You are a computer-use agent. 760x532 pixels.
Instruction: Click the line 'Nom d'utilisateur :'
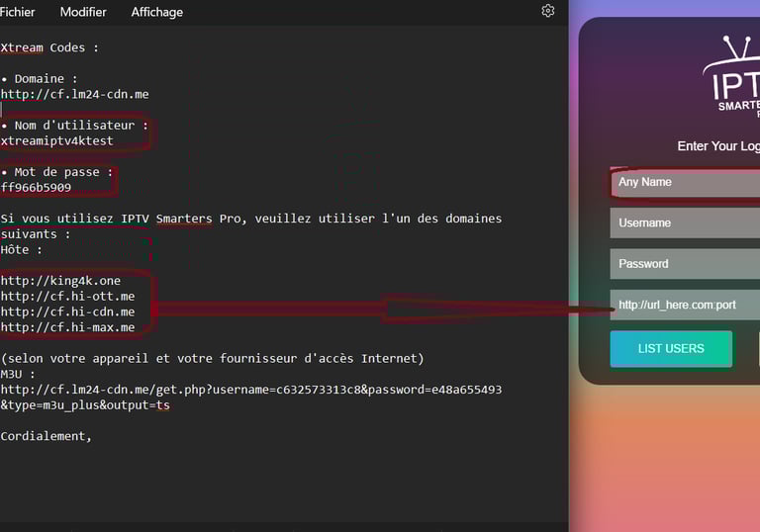pyautogui.click(x=74, y=126)
